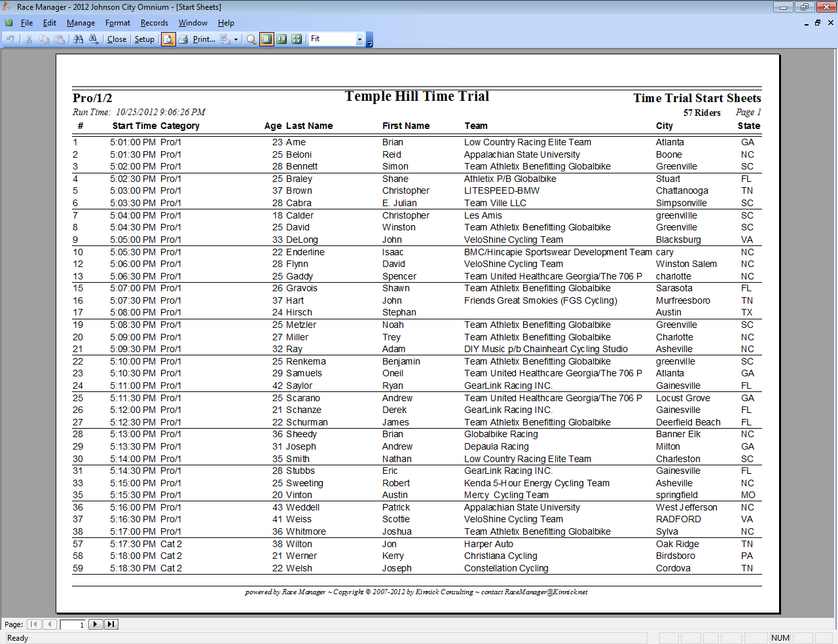The width and height of the screenshot is (838, 644).
Task: Open the Edit menu
Action: pos(50,23)
